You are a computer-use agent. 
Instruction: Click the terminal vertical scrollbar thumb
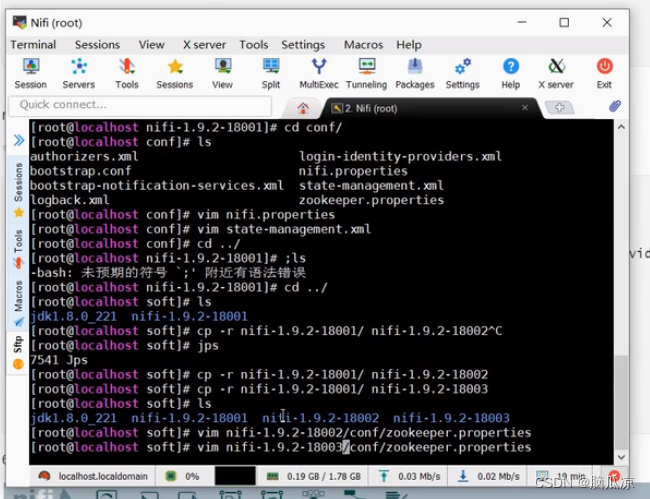(621, 402)
